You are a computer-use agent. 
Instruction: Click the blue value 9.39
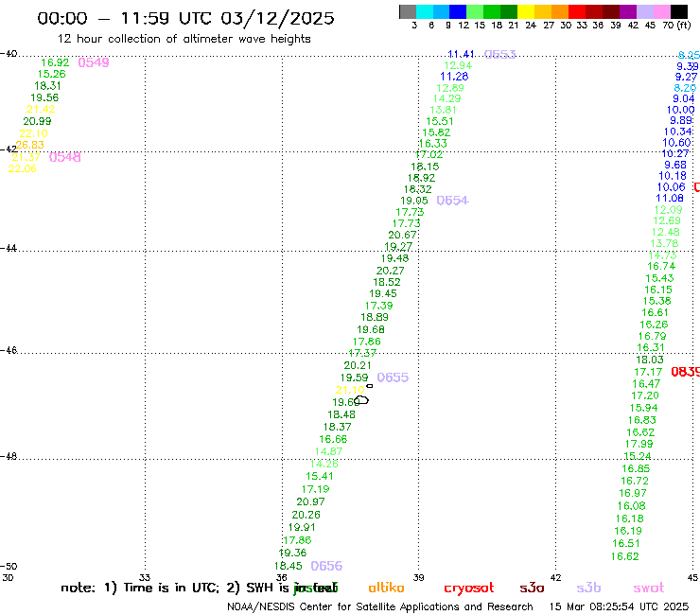688,66
